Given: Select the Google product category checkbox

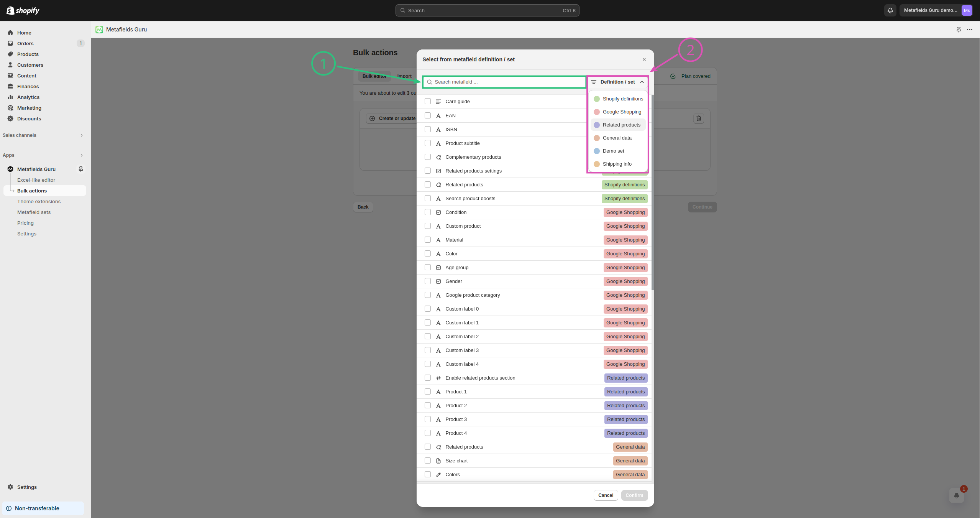Looking at the screenshot, I should tap(428, 295).
